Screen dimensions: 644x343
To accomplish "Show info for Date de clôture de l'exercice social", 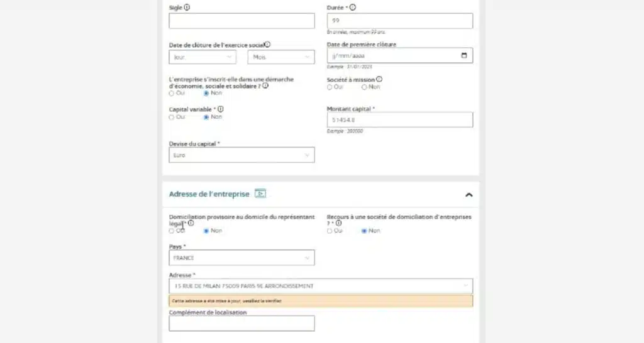I will click(x=267, y=45).
